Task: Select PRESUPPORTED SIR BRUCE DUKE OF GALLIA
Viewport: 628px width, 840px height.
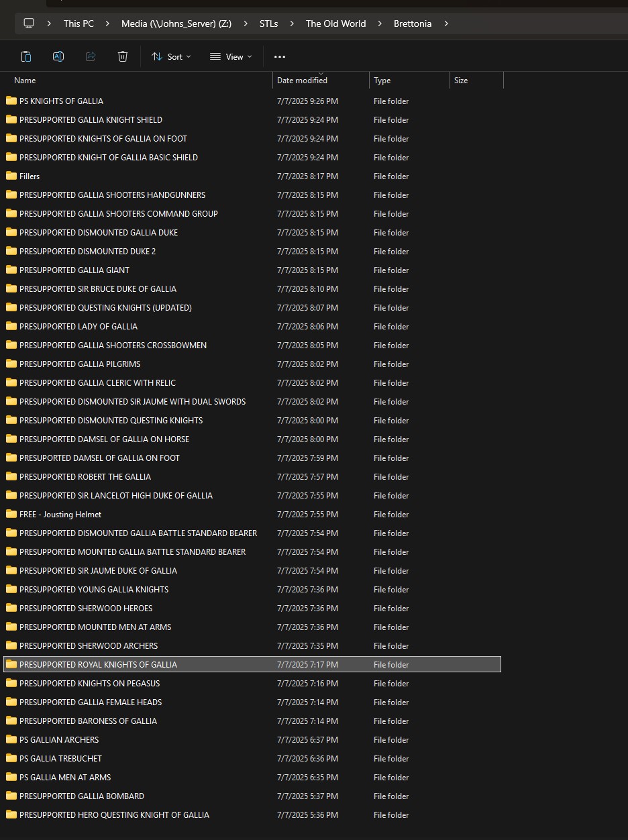Action: click(x=98, y=288)
